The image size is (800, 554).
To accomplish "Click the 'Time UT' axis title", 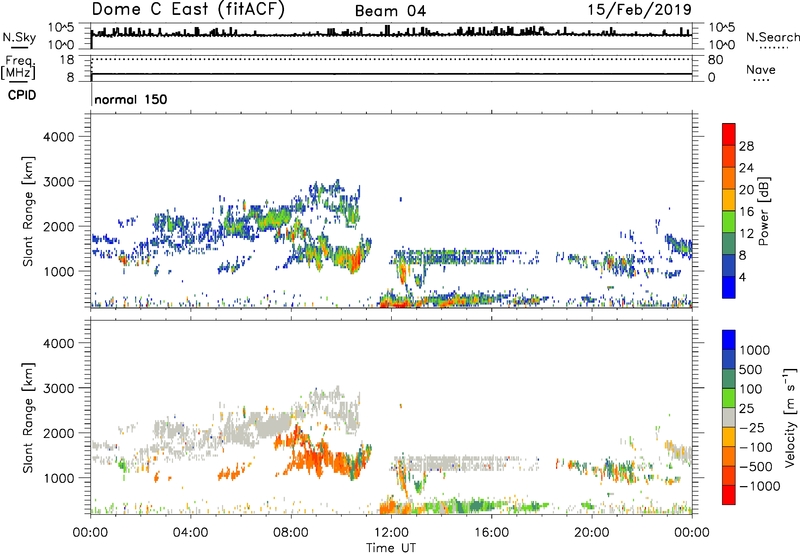I will point(391,548).
